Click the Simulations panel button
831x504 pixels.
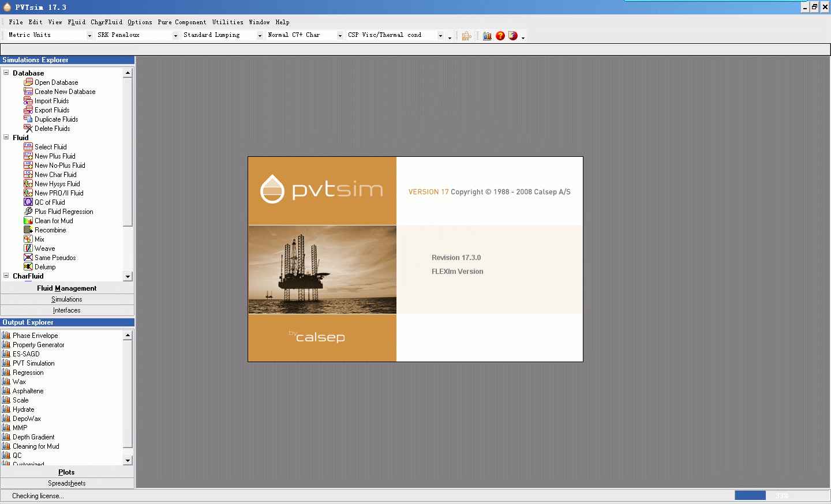(x=67, y=299)
